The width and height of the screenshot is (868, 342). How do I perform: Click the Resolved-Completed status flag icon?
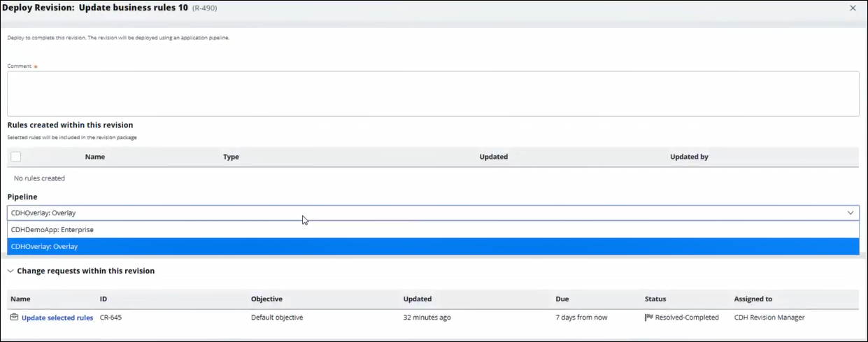click(x=649, y=318)
